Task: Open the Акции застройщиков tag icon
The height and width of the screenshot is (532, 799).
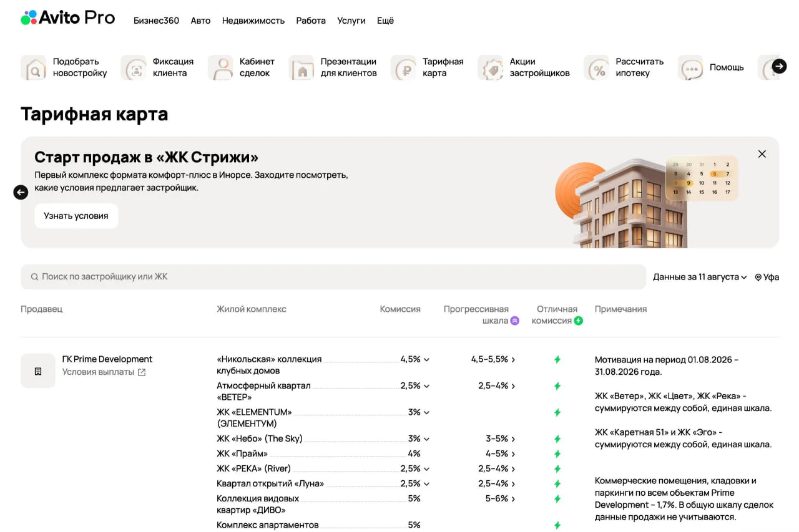Action: [491, 67]
